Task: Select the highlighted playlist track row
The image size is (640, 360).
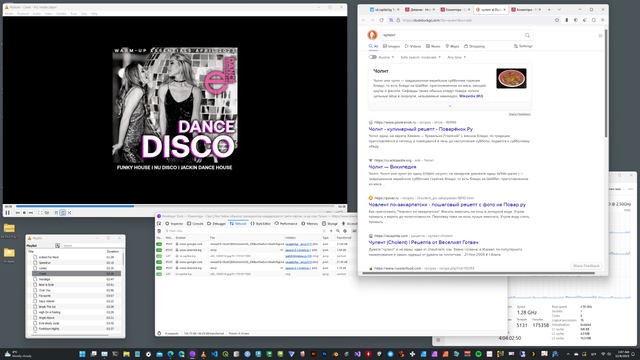Action: coord(76,273)
